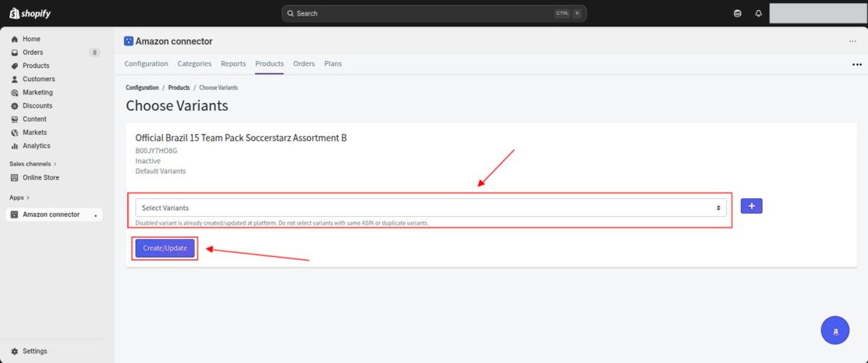Viewport: 868px width, 363px height.
Task: Open floating Amazon chat bubble
Action: coord(835,330)
